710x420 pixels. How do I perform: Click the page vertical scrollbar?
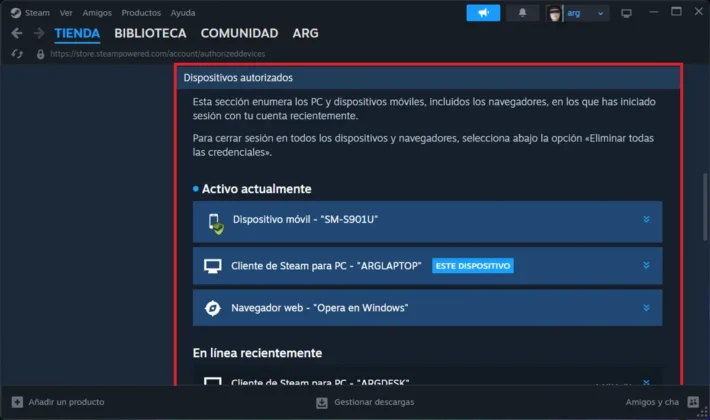pos(705,207)
